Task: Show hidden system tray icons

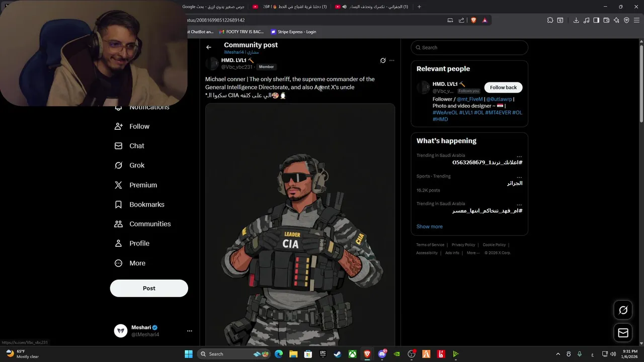Action: pyautogui.click(x=557, y=354)
